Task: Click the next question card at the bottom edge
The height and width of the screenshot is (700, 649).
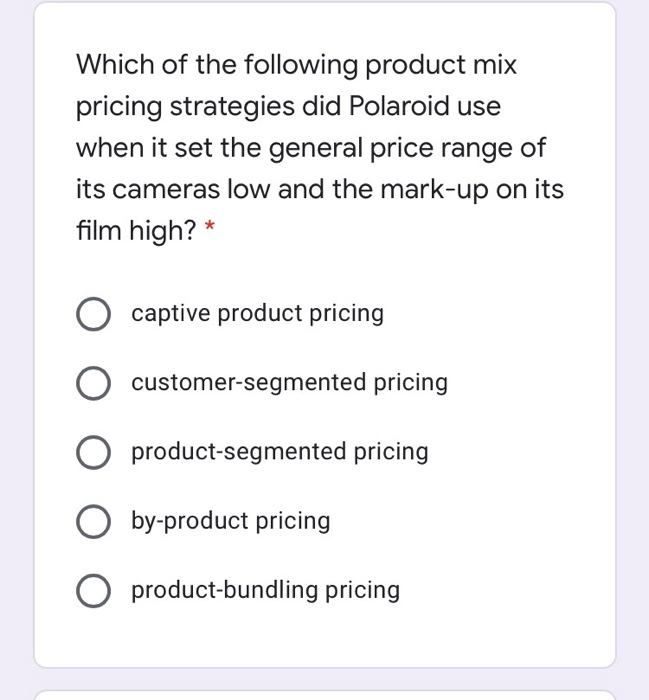Action: pos(324,694)
